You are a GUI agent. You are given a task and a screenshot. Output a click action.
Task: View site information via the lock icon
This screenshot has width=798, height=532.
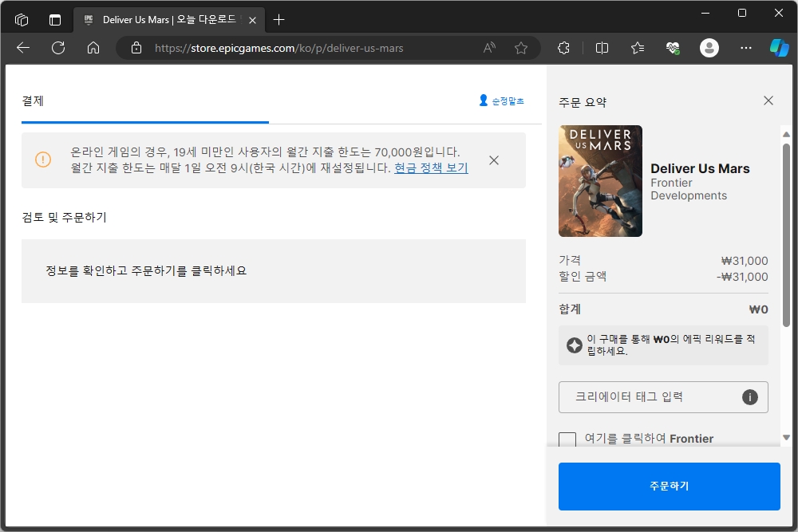click(x=136, y=48)
